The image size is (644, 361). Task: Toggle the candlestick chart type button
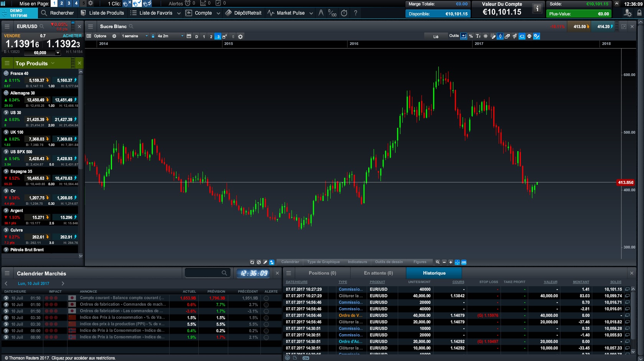pyautogui.click(x=500, y=36)
